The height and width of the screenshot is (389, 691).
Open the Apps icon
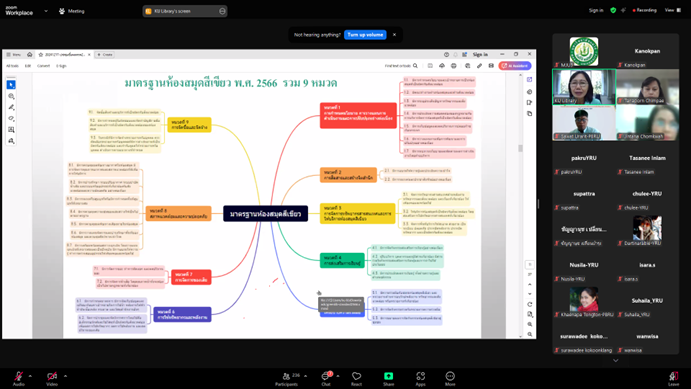pyautogui.click(x=420, y=378)
